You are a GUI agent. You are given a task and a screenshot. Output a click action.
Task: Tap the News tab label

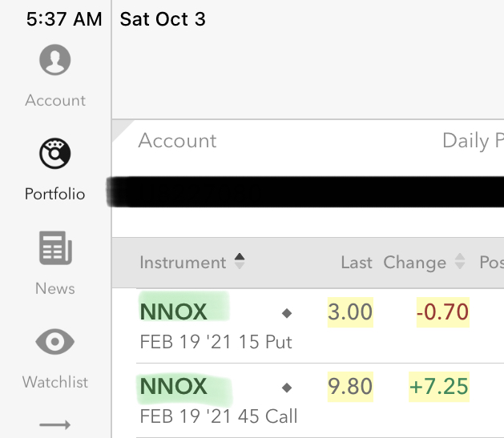(54, 288)
